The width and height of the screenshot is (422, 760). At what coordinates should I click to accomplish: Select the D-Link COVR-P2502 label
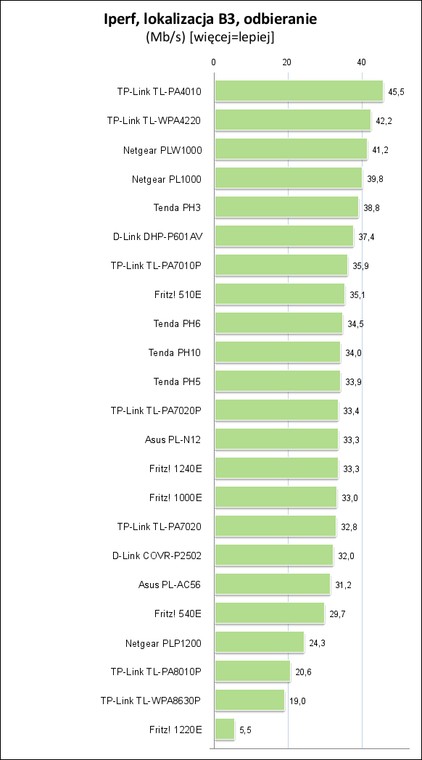tap(156, 556)
